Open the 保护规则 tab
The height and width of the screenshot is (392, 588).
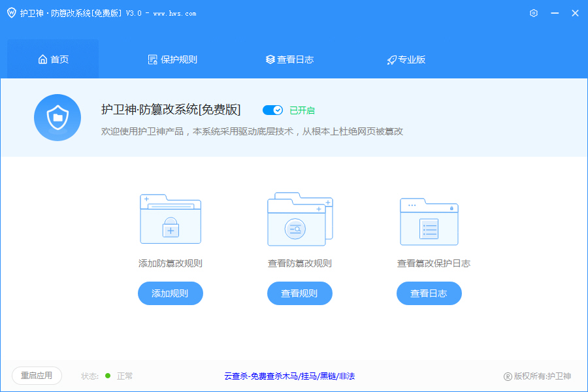172,59
